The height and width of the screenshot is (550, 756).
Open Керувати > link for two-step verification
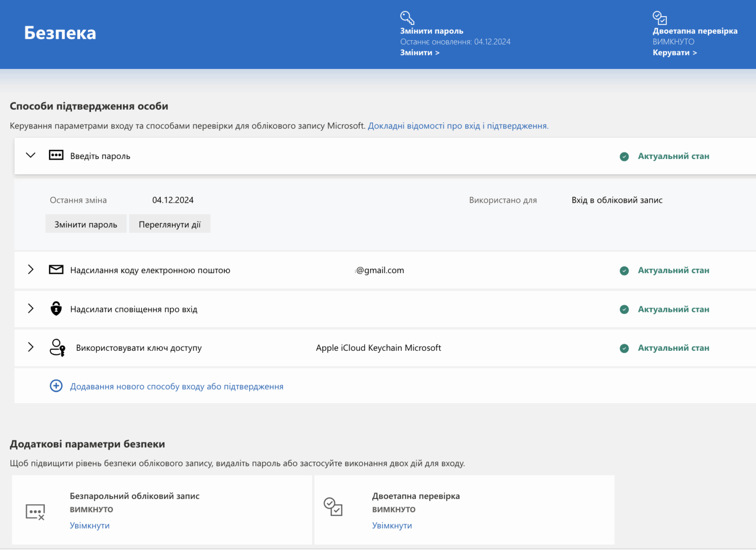[675, 53]
